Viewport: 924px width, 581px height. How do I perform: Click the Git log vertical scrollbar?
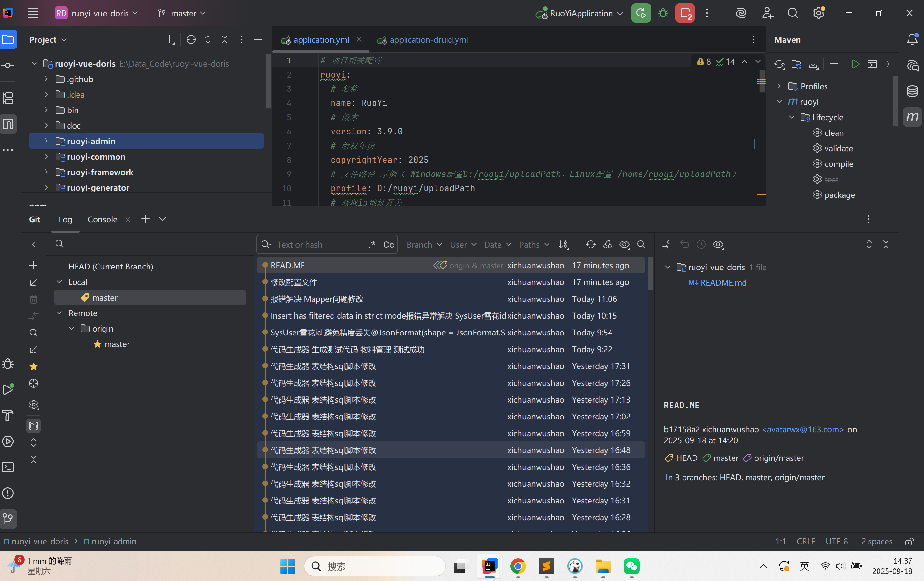pos(651,273)
